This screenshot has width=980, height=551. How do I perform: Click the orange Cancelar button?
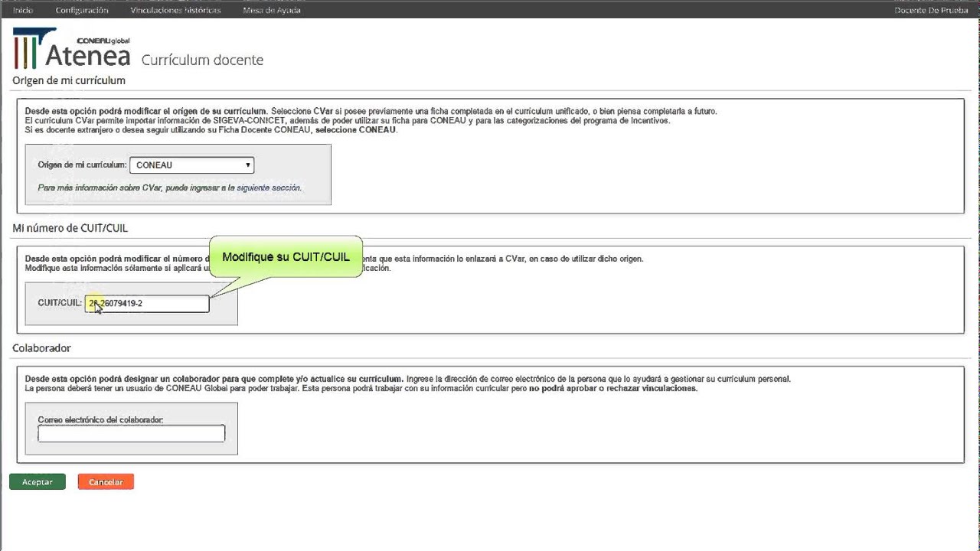[x=106, y=482]
